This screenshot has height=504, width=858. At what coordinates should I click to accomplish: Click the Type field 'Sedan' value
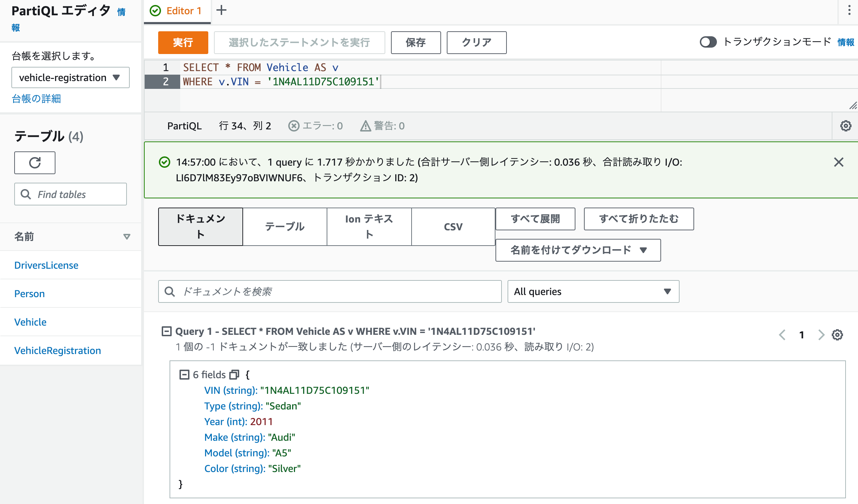283,406
